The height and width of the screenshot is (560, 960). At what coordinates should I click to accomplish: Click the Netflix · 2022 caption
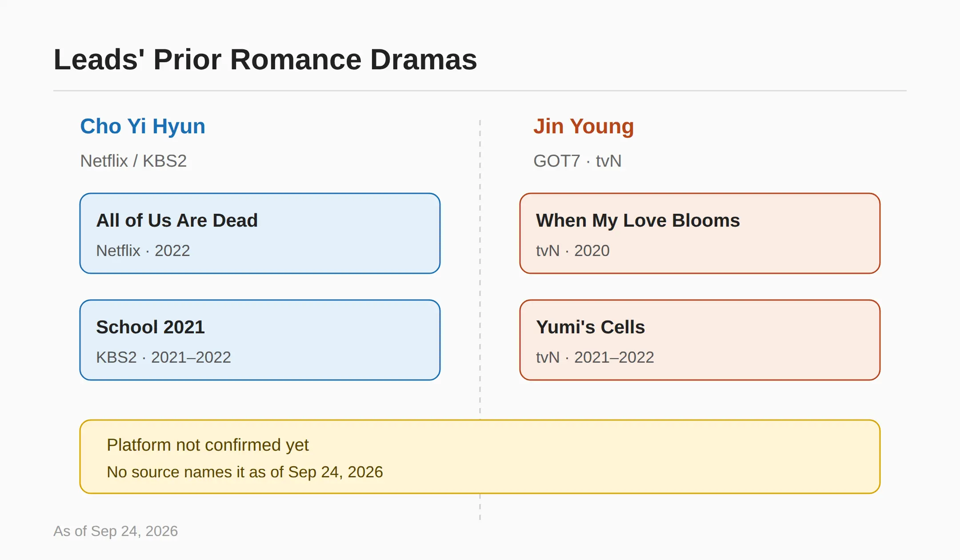143,251
